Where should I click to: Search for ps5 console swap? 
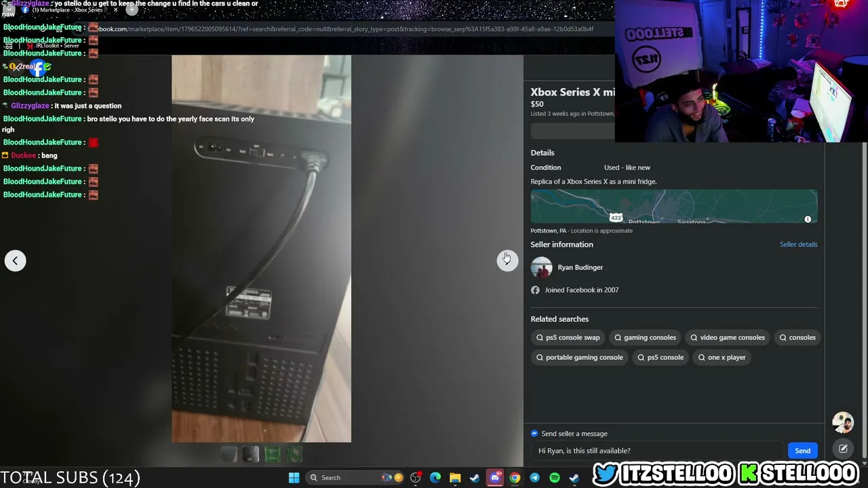tap(568, 338)
